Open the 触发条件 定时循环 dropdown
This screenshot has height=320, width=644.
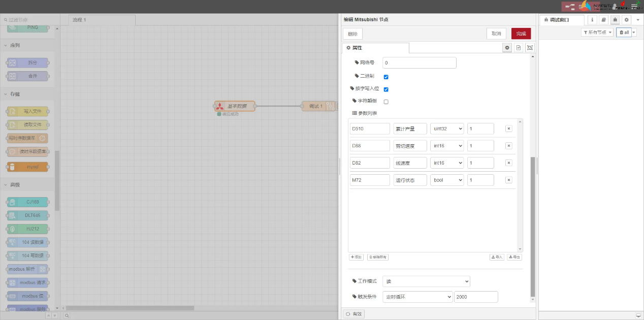click(417, 297)
